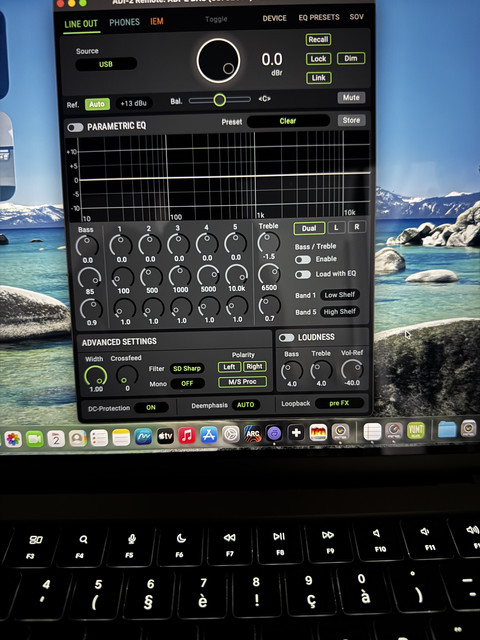This screenshot has height=640, width=480.
Task: Click the Recall button
Action: tap(318, 40)
